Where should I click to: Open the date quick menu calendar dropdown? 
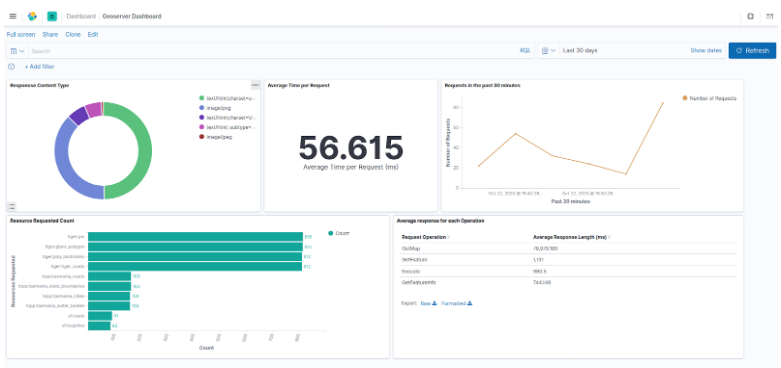click(548, 51)
